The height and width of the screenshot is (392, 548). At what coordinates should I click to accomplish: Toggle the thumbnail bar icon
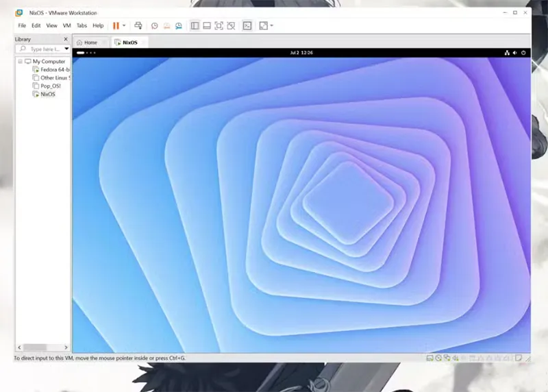point(207,25)
